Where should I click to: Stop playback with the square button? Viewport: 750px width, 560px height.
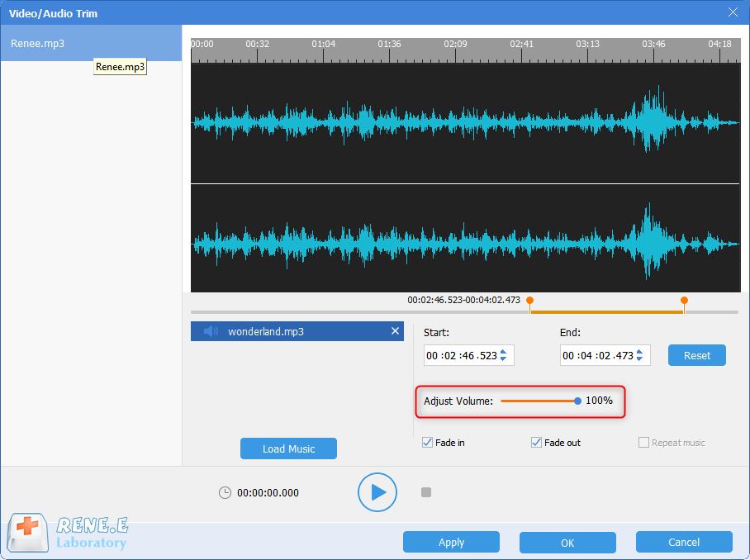[426, 492]
